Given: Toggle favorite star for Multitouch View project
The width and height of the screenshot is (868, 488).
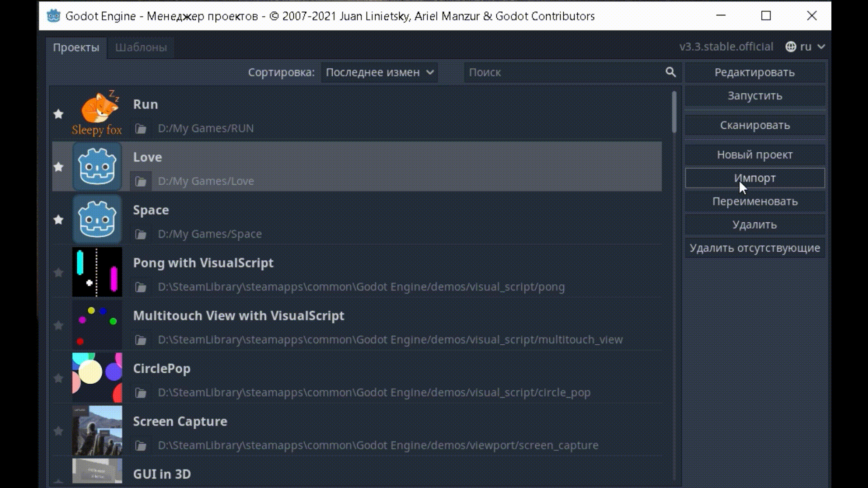Looking at the screenshot, I should pyautogui.click(x=58, y=325).
